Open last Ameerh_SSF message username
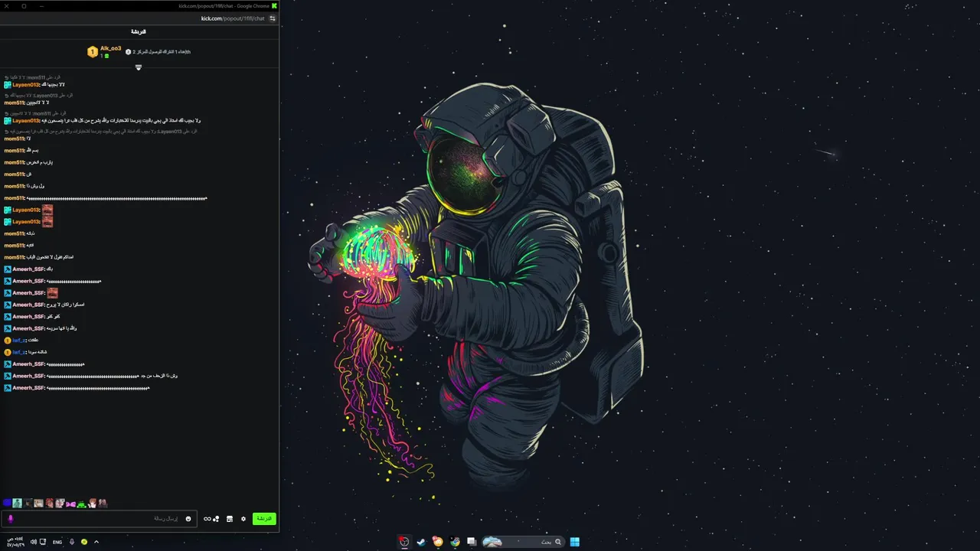 click(28, 388)
